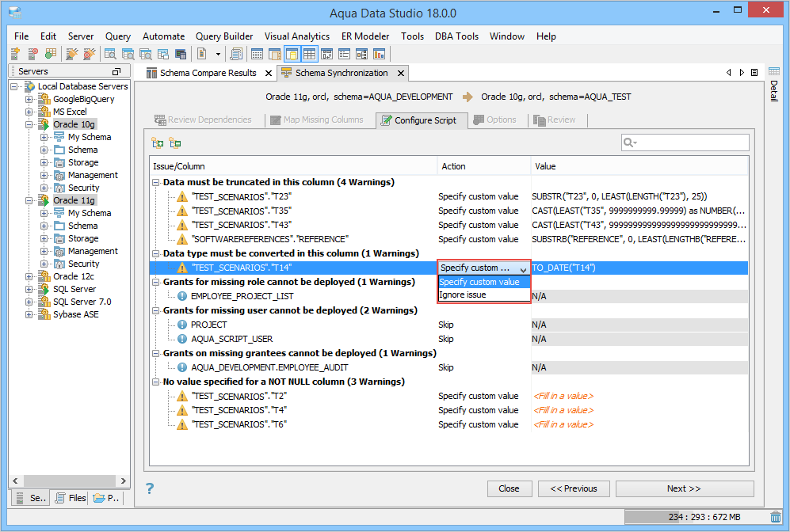Viewport: 790px width, 532px height.
Task: Click tab list icon in tab bar
Action: (x=754, y=73)
